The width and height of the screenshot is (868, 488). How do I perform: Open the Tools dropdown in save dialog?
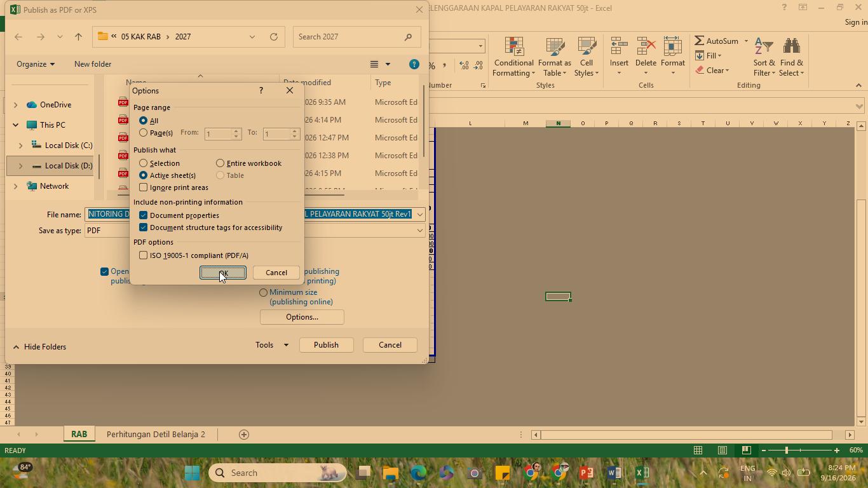coord(272,345)
